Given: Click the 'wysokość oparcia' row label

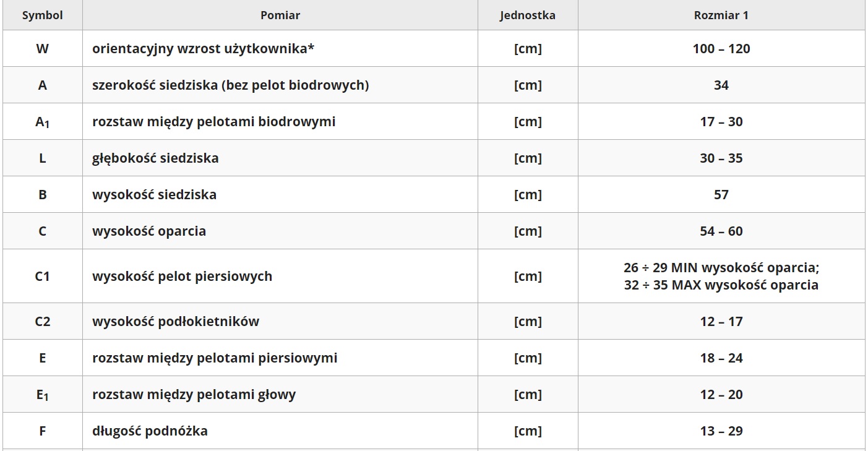Looking at the screenshot, I should click(149, 231).
